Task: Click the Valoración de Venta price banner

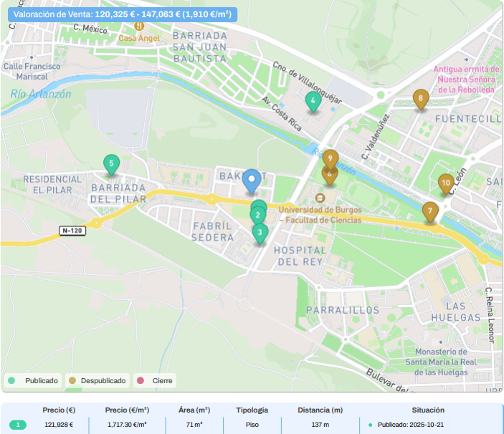Action: [x=122, y=14]
